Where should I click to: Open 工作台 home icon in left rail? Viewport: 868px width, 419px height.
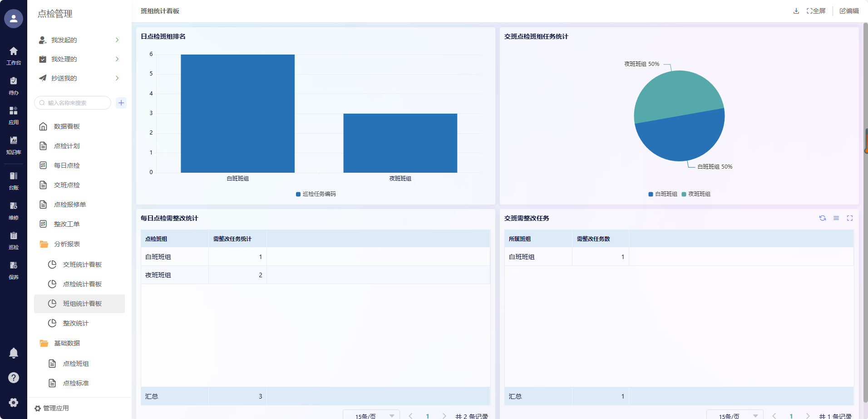pos(14,55)
